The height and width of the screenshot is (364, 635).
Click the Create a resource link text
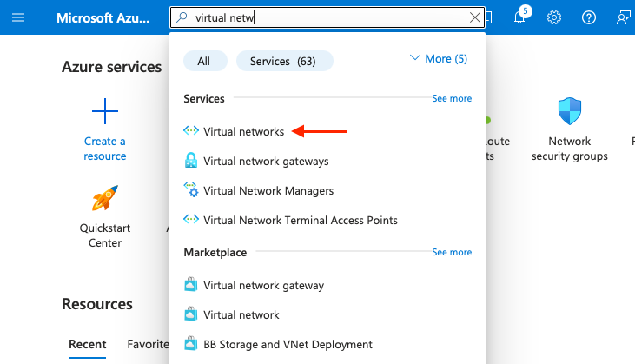(105, 149)
